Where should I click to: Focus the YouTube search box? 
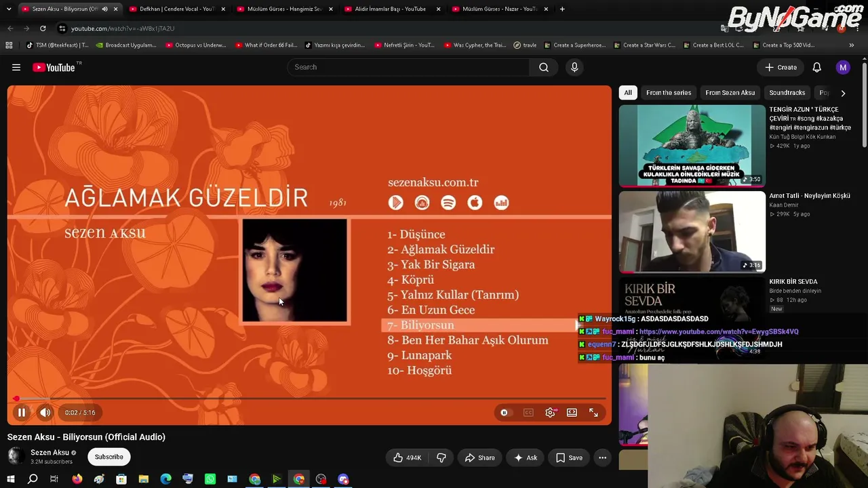pos(410,67)
